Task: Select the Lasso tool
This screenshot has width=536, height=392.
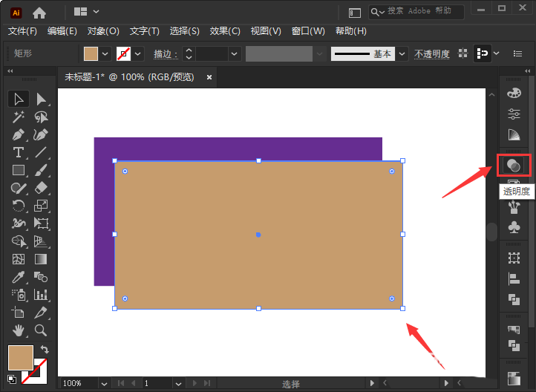Action: (x=41, y=117)
